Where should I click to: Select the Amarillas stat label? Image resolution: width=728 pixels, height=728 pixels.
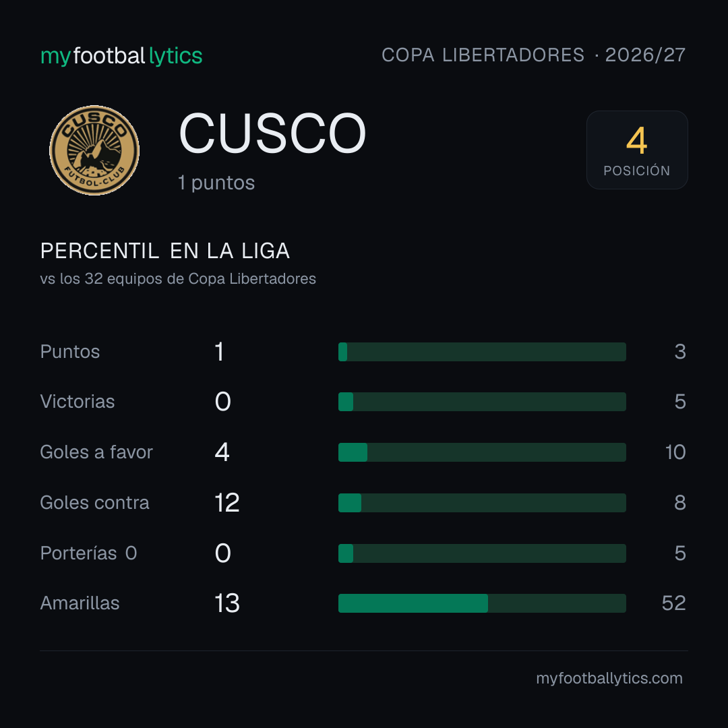pos(80,603)
